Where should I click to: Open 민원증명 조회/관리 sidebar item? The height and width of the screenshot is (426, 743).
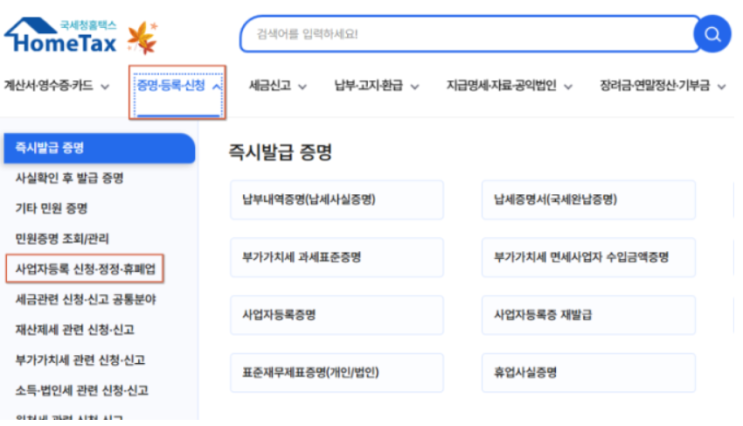(62, 239)
